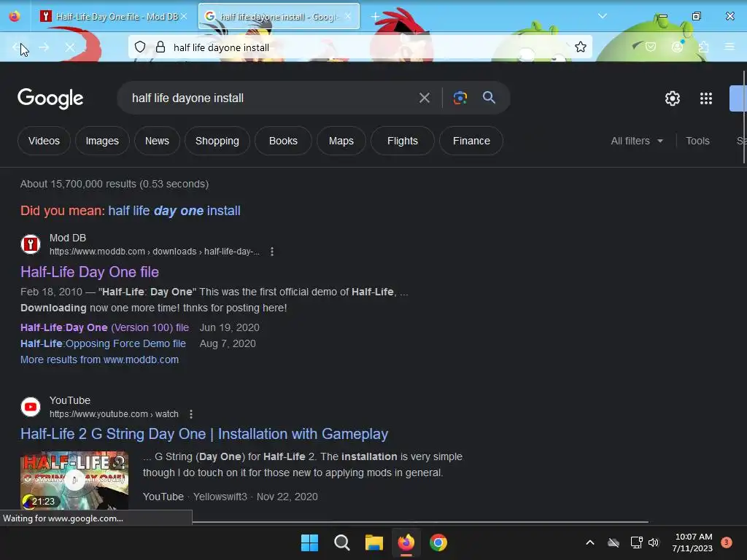Open the OneDrive tray icon

[x=614, y=542]
